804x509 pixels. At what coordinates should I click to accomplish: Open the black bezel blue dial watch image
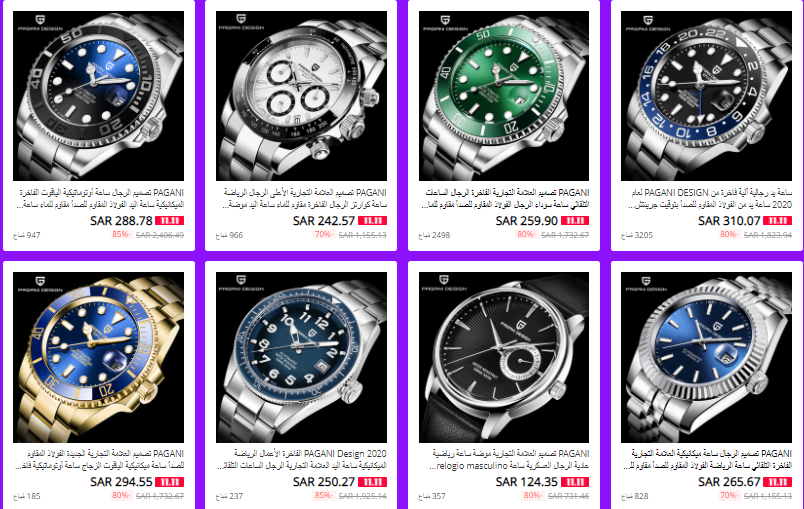point(98,96)
